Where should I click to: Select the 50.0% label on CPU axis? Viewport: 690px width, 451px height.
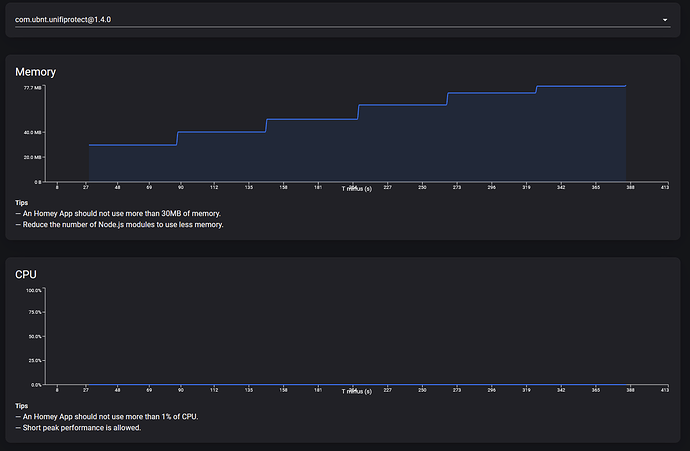click(35, 337)
